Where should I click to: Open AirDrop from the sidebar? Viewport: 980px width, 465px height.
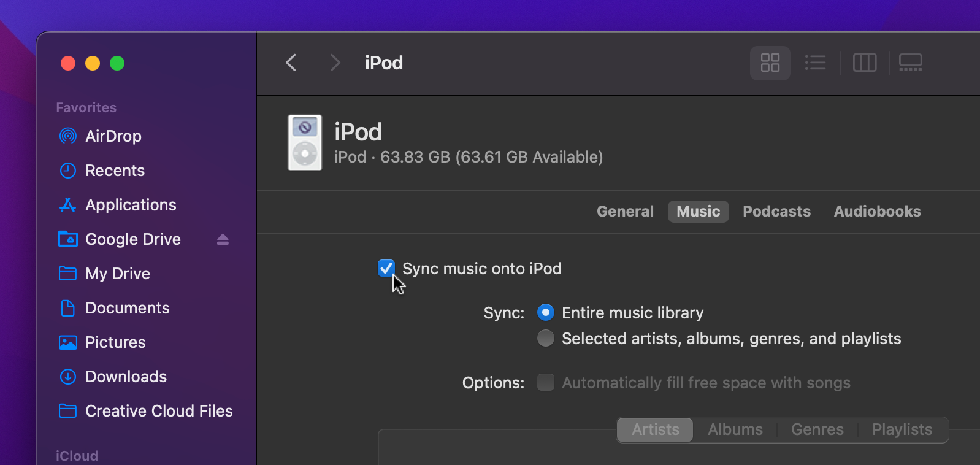113,136
